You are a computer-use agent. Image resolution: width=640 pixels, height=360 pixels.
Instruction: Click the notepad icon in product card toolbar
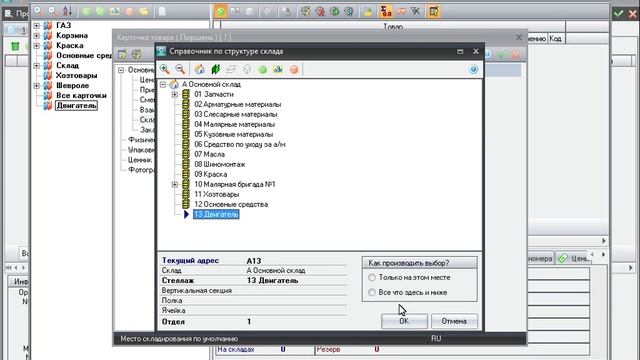tap(122, 54)
